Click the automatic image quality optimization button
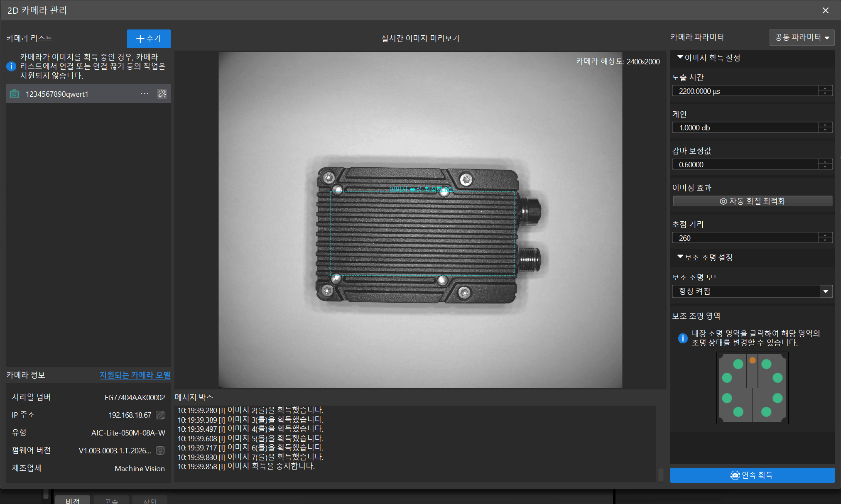Screen dimensions: 841x504 tap(752, 201)
